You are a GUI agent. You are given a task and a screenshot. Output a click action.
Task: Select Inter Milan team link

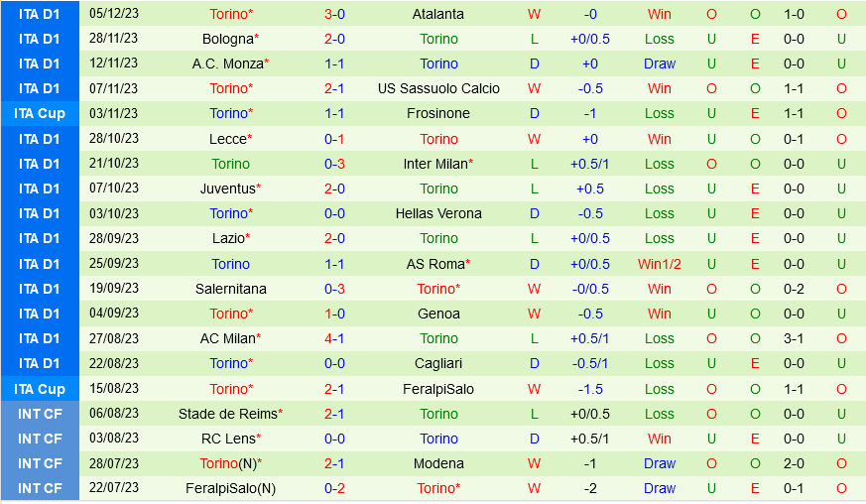click(435, 164)
